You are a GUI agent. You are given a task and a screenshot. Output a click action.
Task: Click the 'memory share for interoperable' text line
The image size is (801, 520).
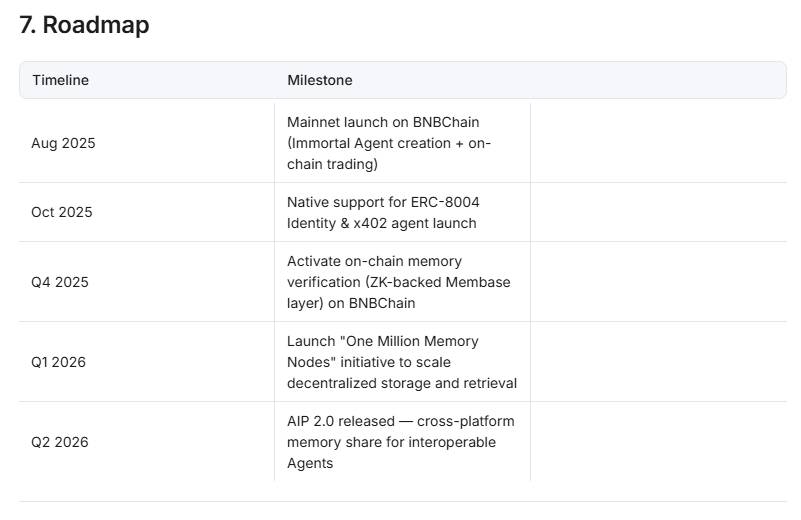(x=391, y=442)
